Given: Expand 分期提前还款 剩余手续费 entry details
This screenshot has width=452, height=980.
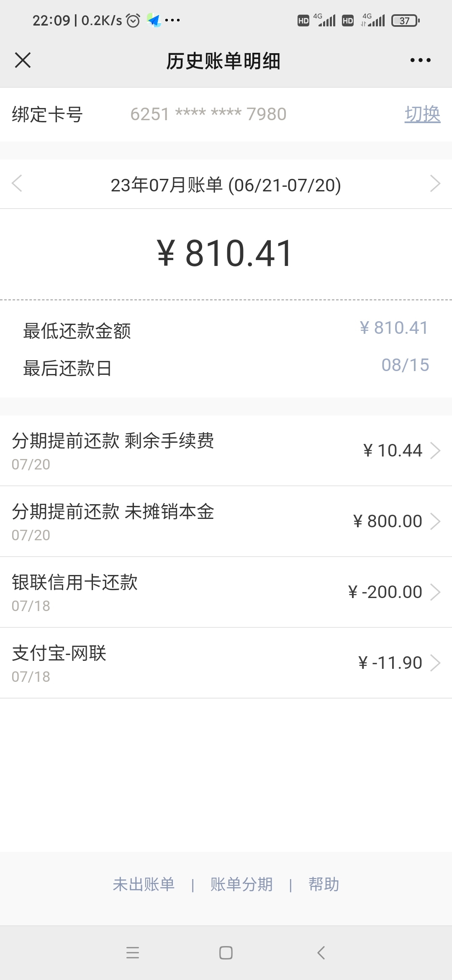Looking at the screenshot, I should (x=226, y=451).
